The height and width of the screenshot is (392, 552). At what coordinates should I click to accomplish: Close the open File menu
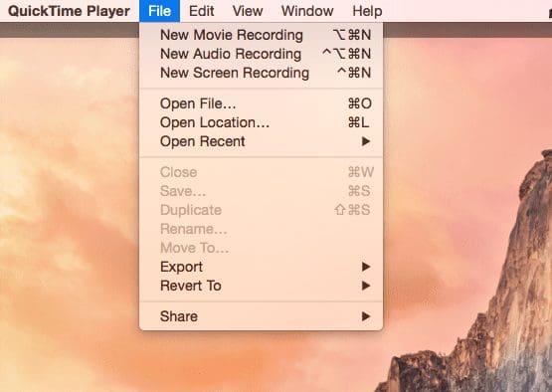pyautogui.click(x=159, y=11)
